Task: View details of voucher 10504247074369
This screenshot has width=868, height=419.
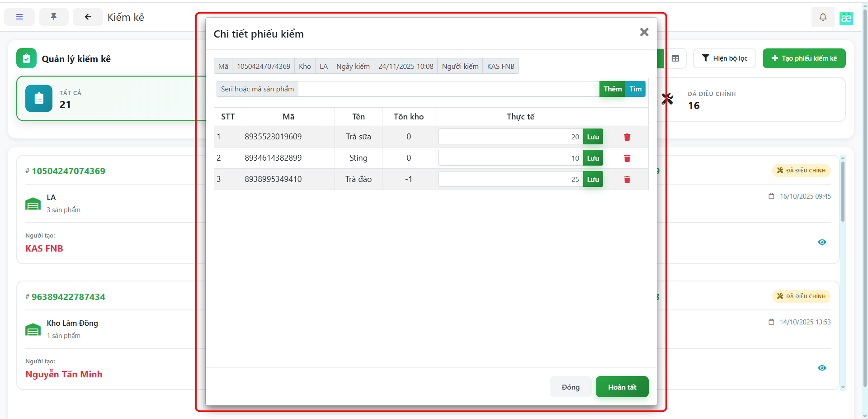Action: click(822, 242)
